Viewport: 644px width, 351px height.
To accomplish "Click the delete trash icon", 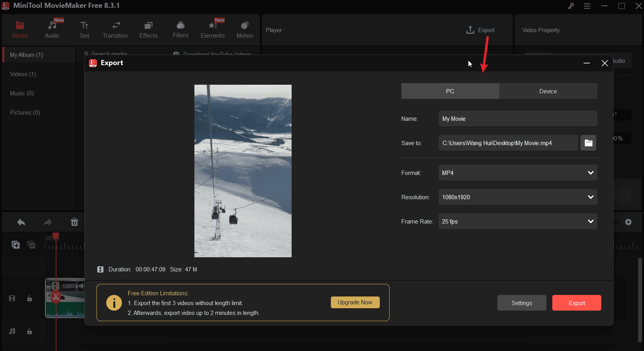I will coord(74,222).
